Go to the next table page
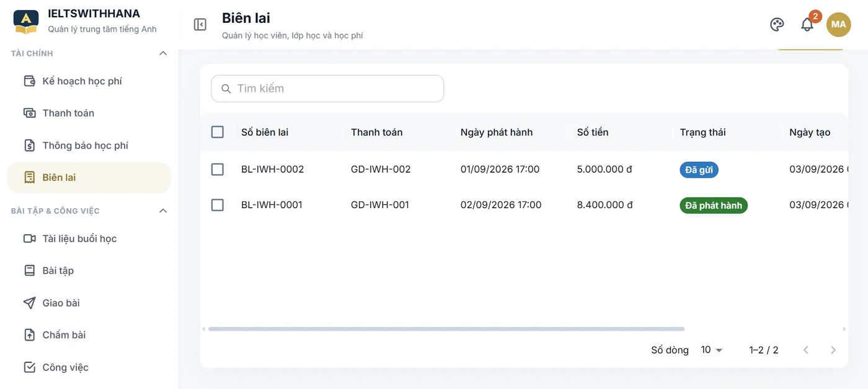 pyautogui.click(x=833, y=350)
